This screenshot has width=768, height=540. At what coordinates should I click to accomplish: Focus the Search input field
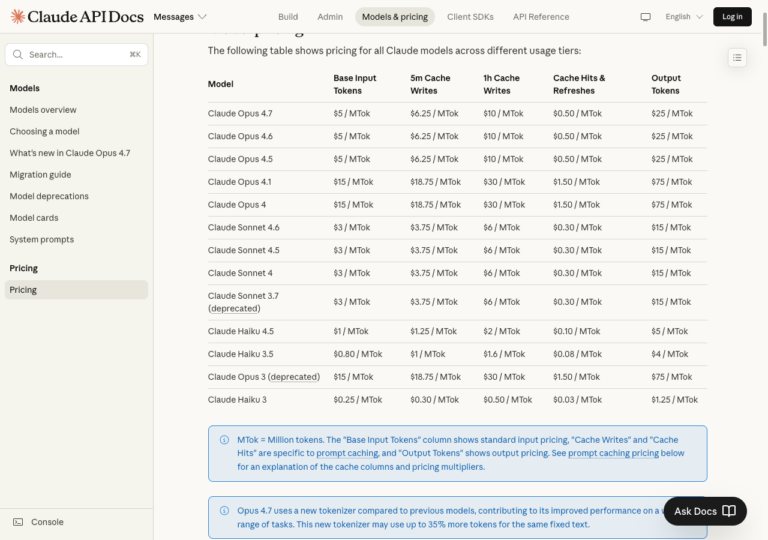pyautogui.click(x=76, y=54)
